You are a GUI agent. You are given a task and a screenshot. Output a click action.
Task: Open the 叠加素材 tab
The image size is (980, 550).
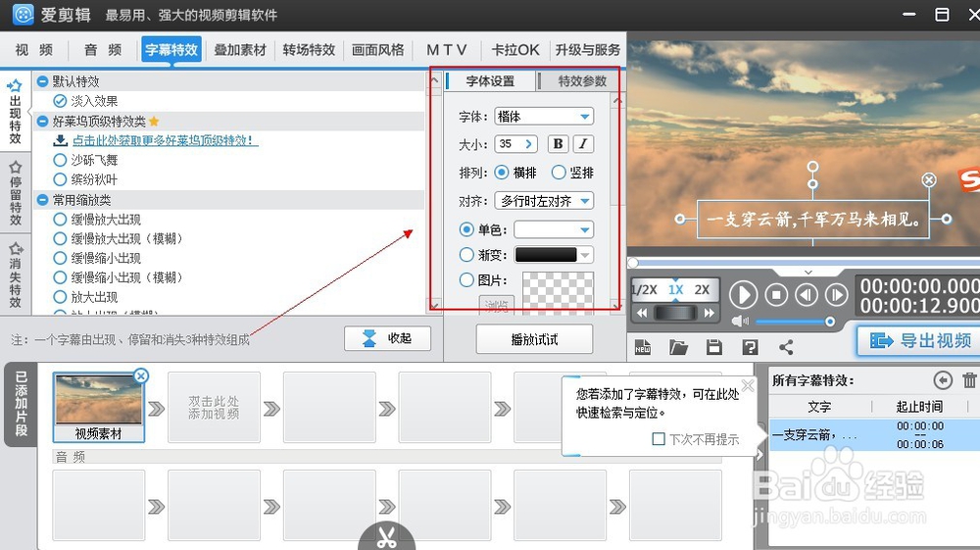pos(240,49)
